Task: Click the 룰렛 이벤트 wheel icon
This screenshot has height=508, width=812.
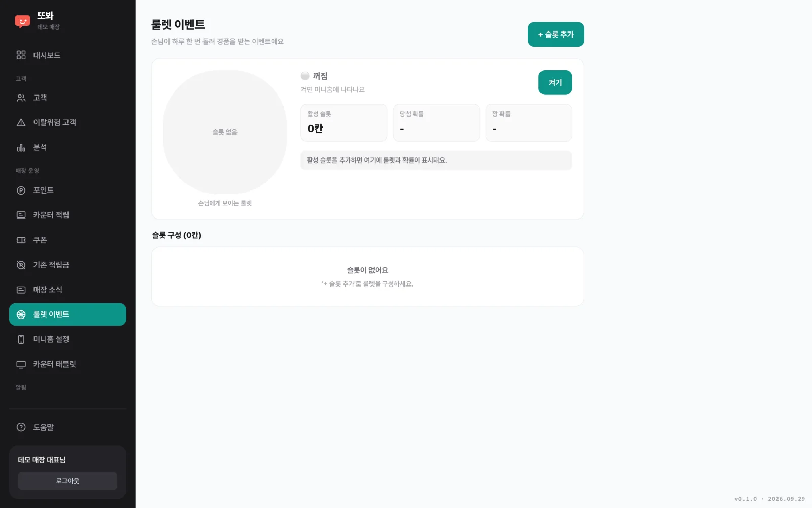Action: [x=21, y=314]
